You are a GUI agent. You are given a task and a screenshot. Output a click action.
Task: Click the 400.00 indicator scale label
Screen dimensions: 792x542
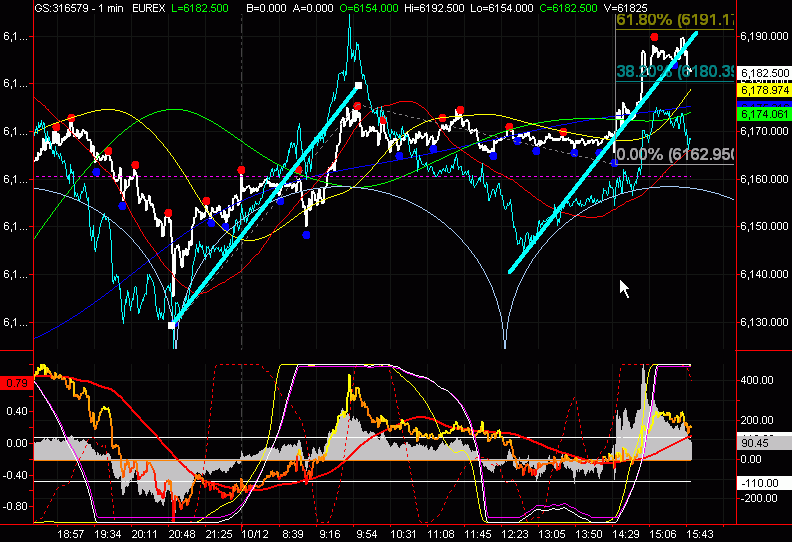point(757,380)
